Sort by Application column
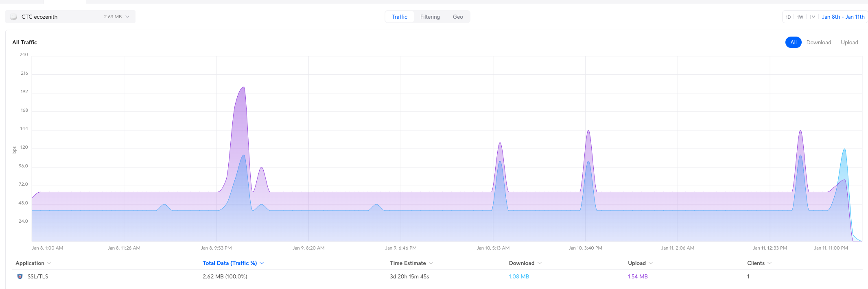The width and height of the screenshot is (868, 289). click(x=33, y=263)
